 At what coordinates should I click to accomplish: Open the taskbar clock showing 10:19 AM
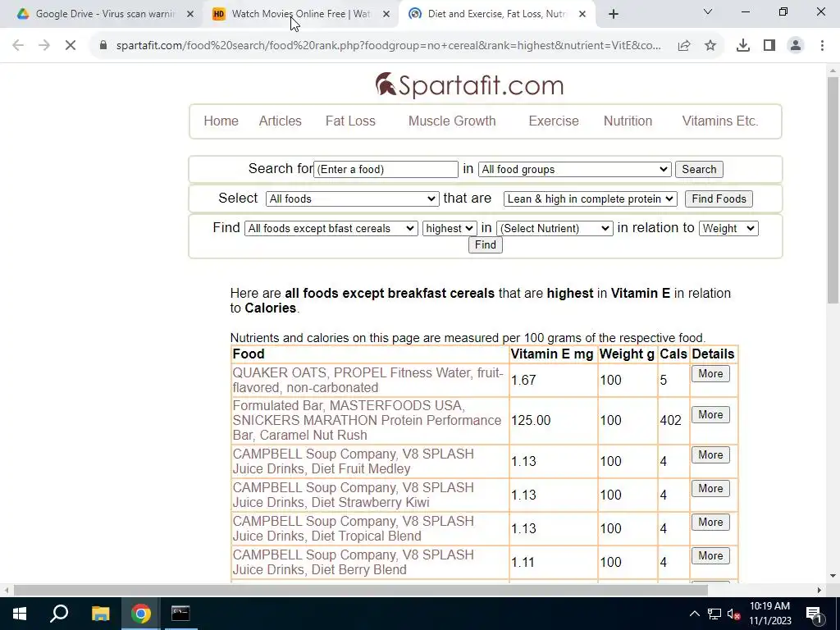[769, 614]
